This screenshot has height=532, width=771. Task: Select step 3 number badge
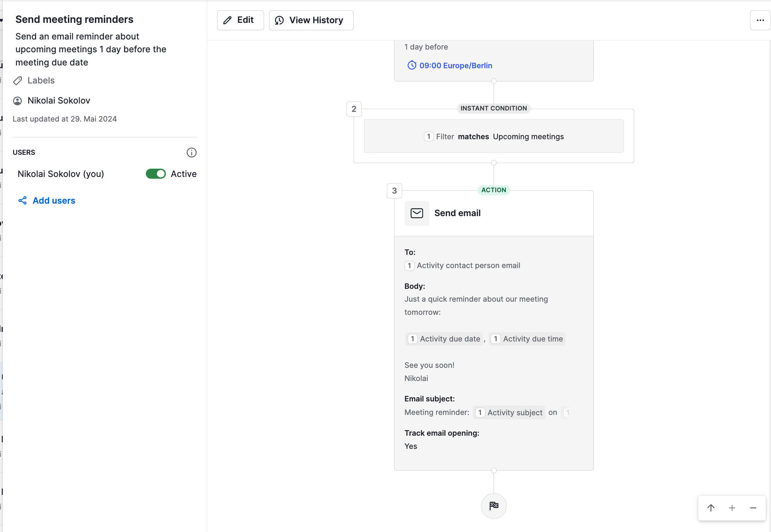click(394, 190)
